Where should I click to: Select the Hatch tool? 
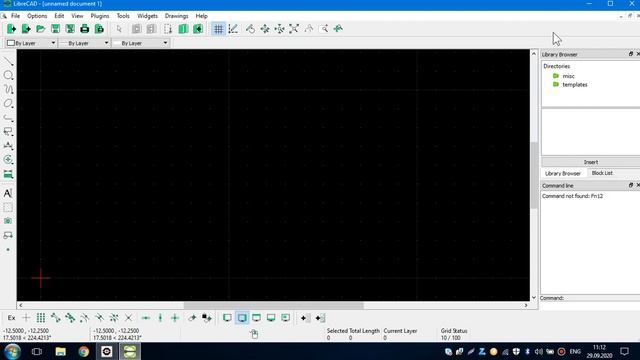pos(8,208)
